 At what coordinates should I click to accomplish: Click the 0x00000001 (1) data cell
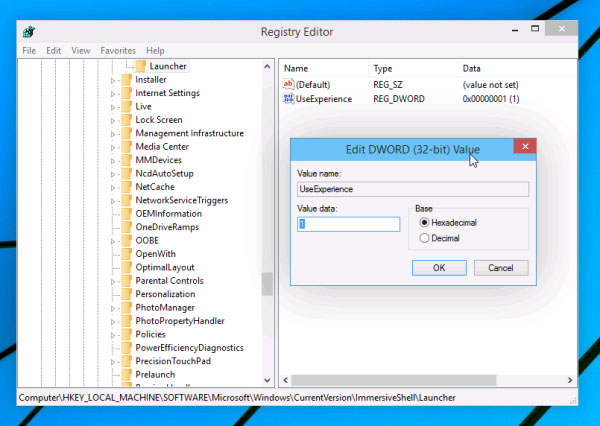491,99
